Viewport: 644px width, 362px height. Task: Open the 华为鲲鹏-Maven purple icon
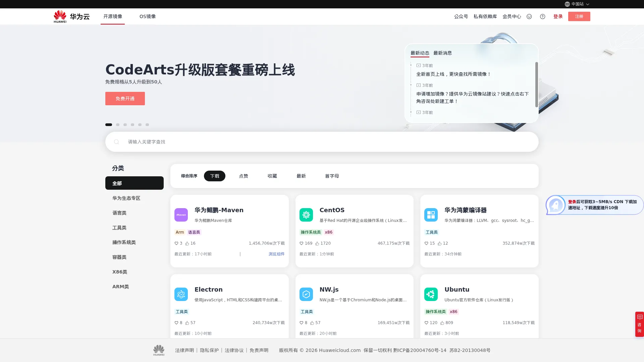tap(181, 215)
